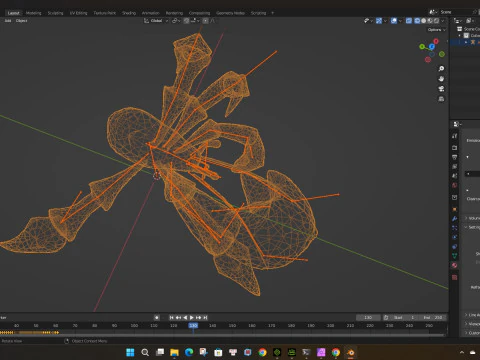Toggle camera view with camera gizmo
The height and width of the screenshot is (360, 480).
pyautogui.click(x=441, y=89)
